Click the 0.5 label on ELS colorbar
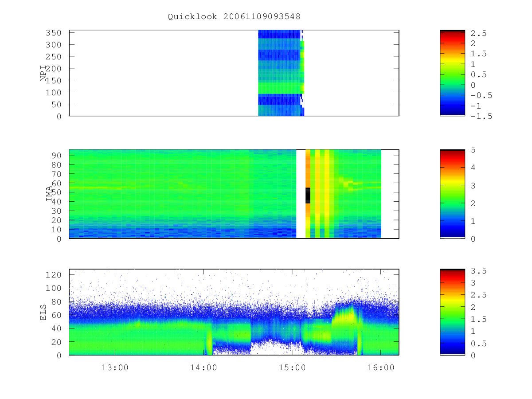532x399 pixels. (x=480, y=344)
